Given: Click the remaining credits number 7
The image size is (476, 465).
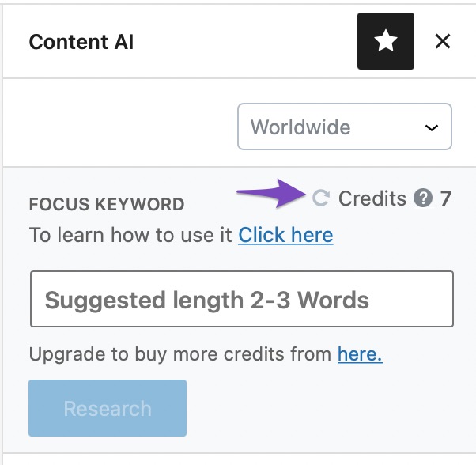Looking at the screenshot, I should point(445,198).
